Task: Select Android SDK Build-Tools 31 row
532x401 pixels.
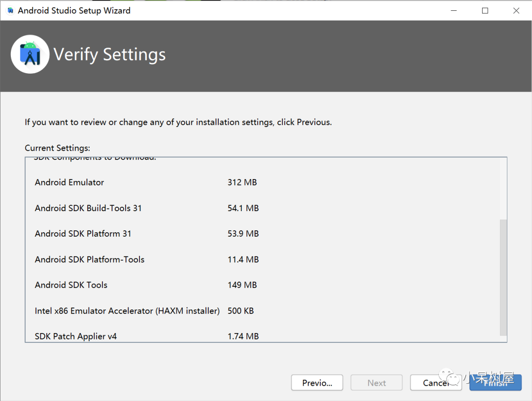Action: point(88,208)
